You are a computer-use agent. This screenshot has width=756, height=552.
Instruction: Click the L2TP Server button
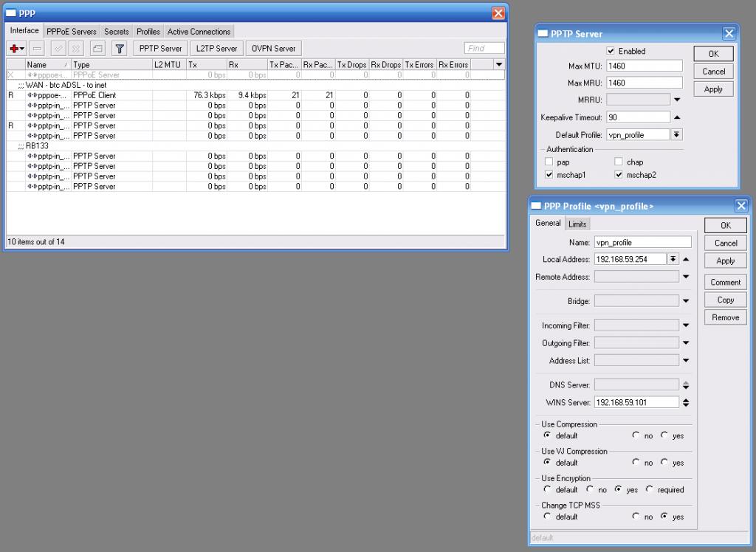pyautogui.click(x=216, y=49)
